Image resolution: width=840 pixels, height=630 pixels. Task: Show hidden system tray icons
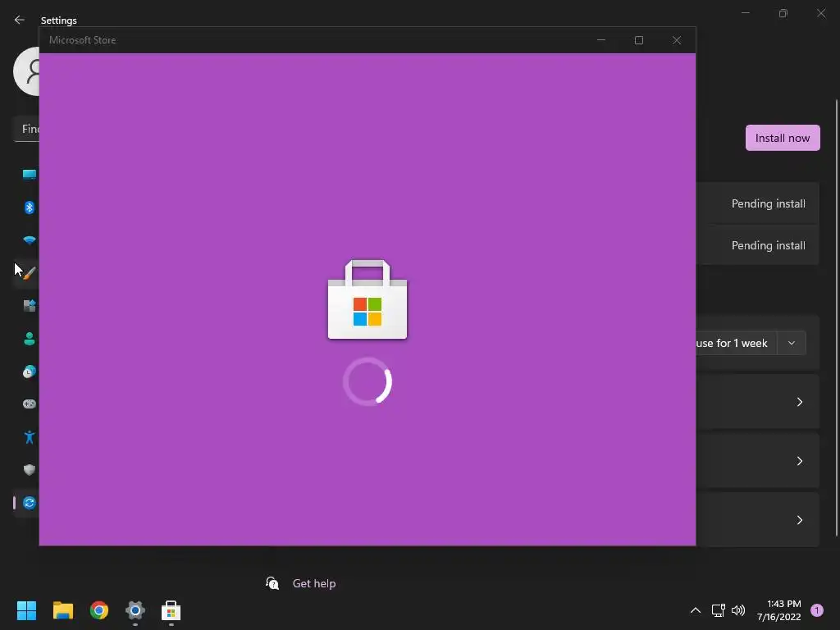[696, 610]
